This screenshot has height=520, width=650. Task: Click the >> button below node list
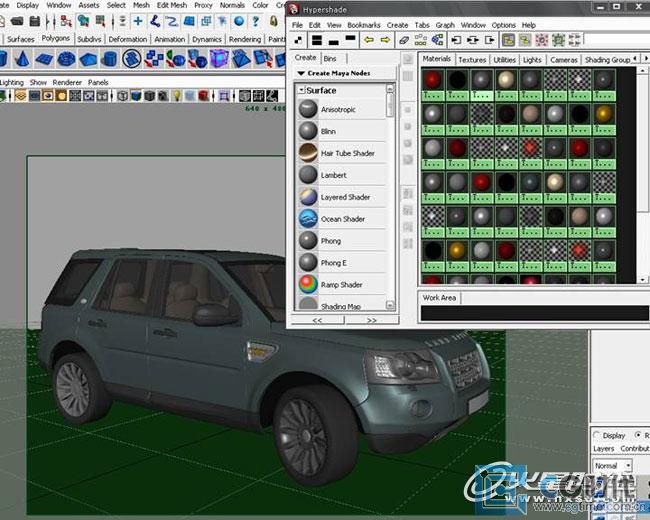coord(372,320)
